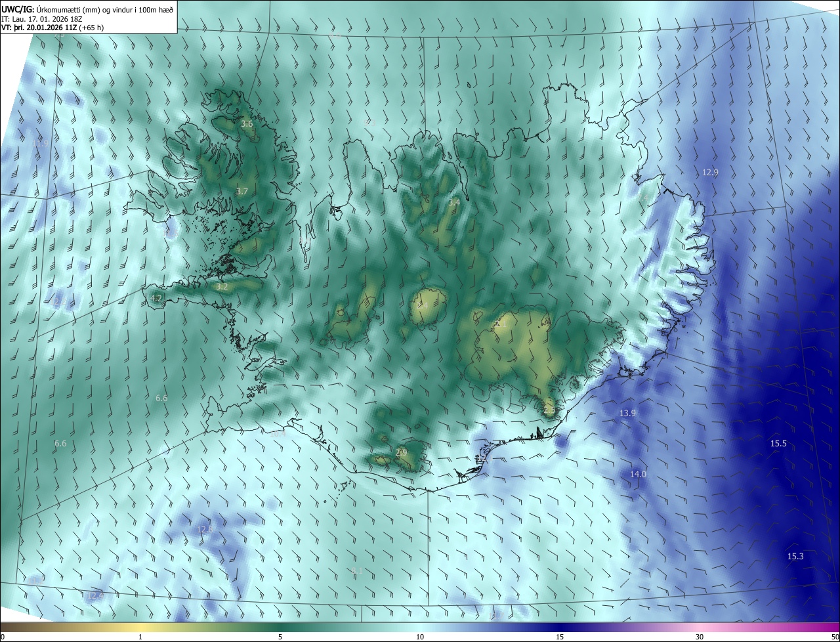Click the 10.4 value on the map

point(278,433)
